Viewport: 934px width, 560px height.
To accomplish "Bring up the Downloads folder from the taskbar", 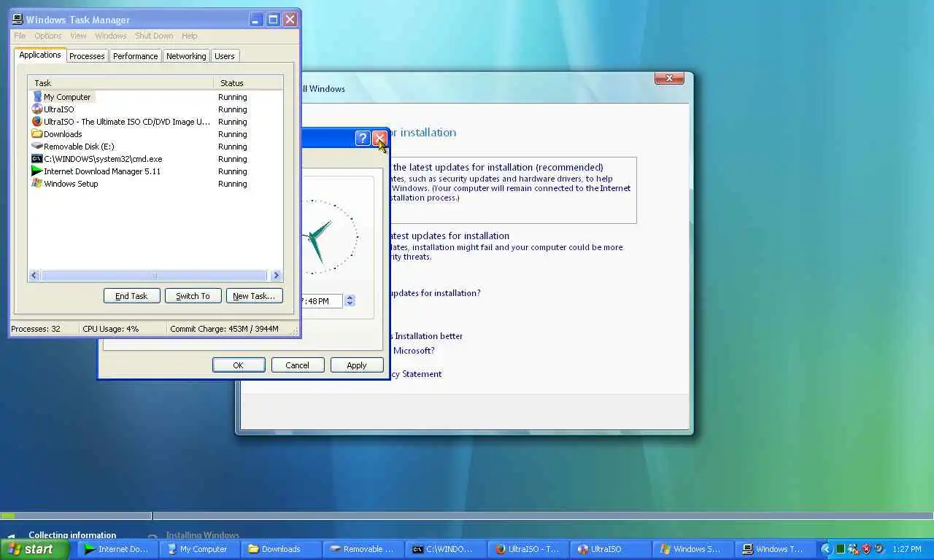I will [281, 549].
